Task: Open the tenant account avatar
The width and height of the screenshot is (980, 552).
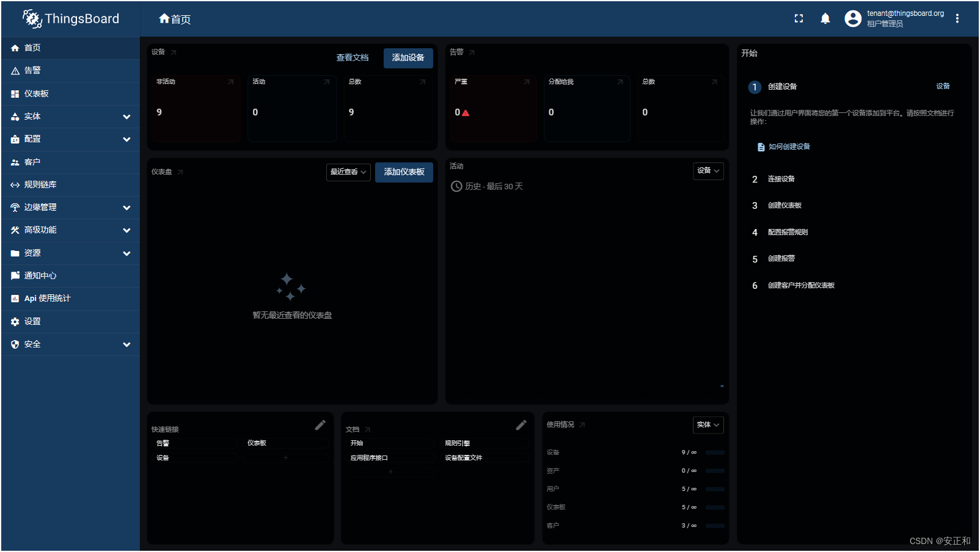Action: pos(852,18)
